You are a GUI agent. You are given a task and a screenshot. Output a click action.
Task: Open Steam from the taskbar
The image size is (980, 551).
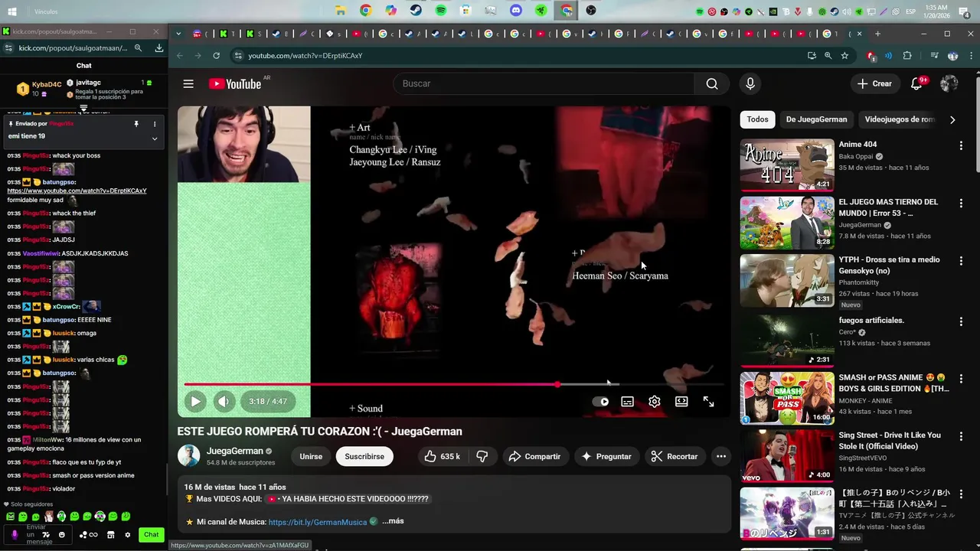pos(416,11)
